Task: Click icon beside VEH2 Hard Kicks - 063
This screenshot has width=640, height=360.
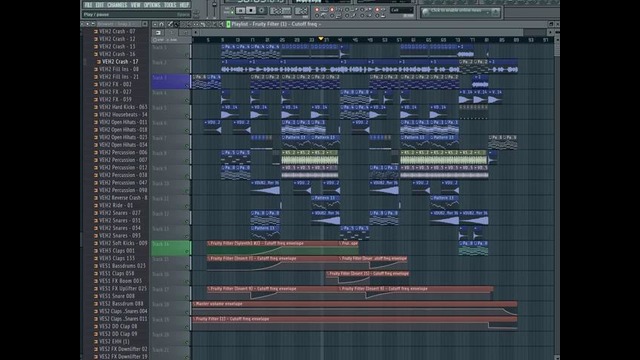Action: [x=96, y=107]
